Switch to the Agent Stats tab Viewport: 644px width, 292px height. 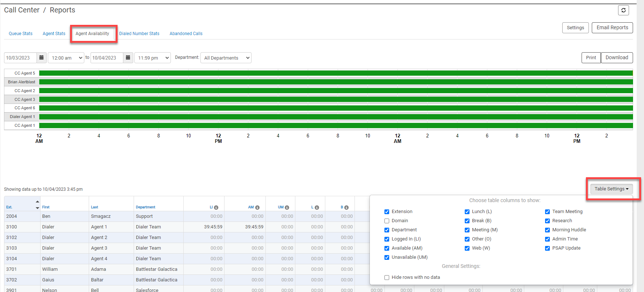tap(54, 34)
